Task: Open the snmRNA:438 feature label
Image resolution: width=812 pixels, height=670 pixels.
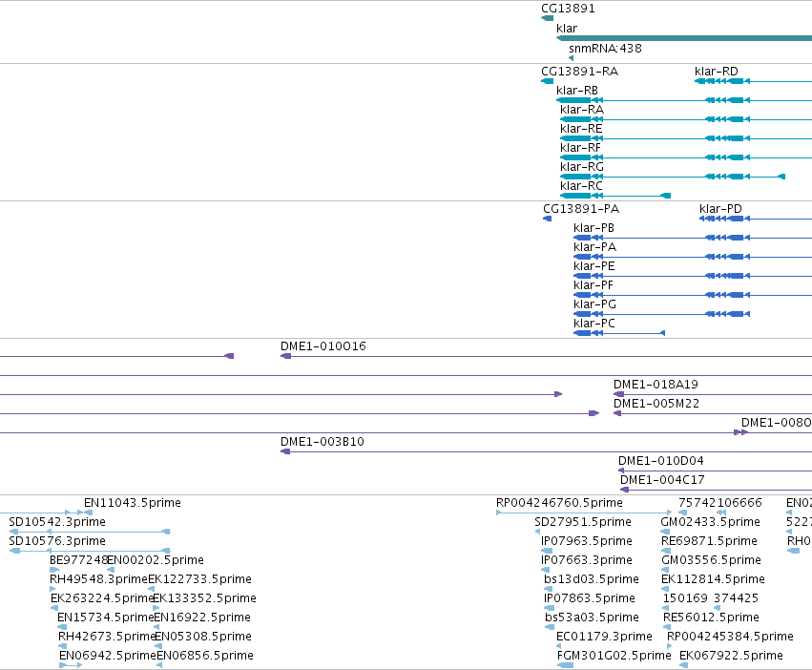Action: pos(605,49)
